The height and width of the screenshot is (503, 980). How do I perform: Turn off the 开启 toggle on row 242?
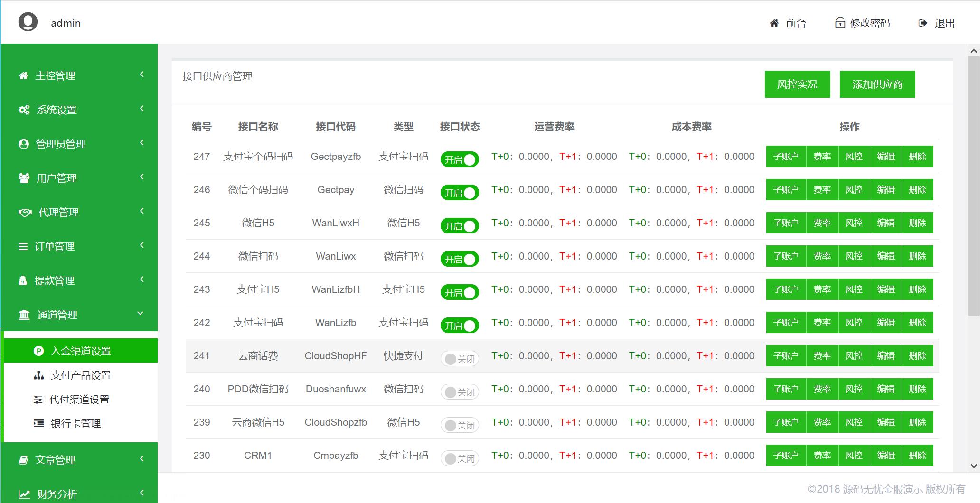click(459, 326)
